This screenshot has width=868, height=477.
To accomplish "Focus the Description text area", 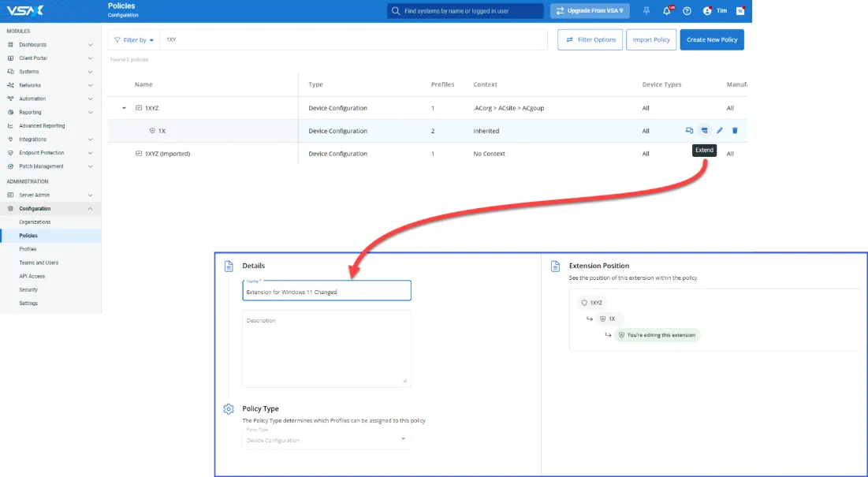I will [326, 348].
